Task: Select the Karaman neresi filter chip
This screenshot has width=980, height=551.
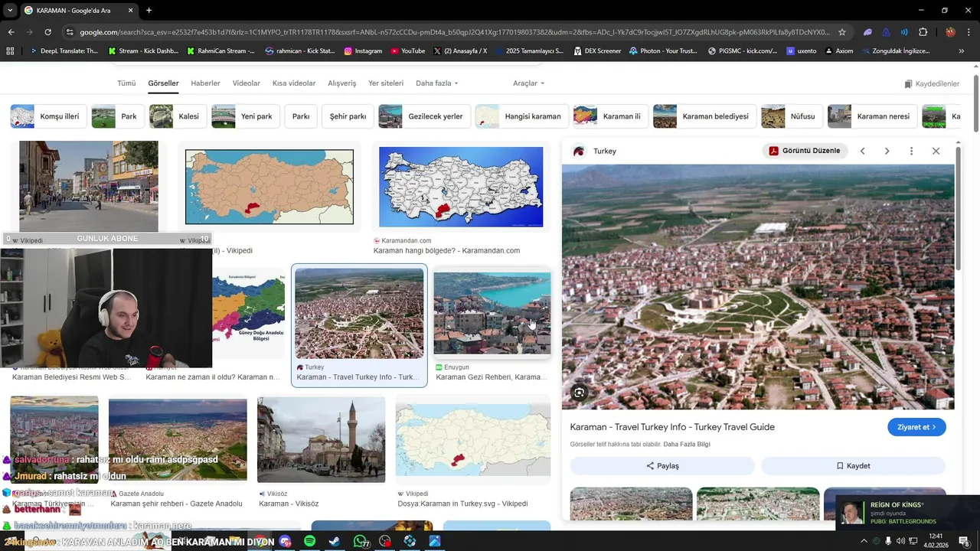Action: coord(872,116)
